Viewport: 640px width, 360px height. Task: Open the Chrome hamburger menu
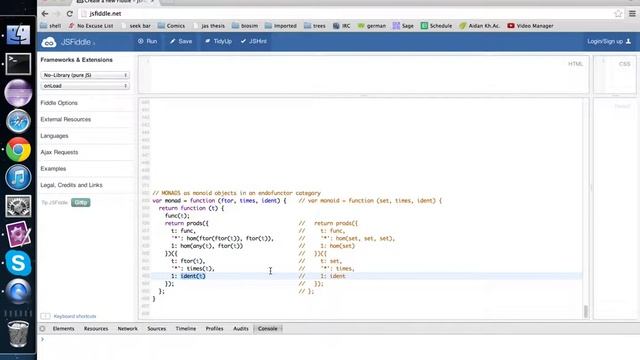tap(632, 13)
